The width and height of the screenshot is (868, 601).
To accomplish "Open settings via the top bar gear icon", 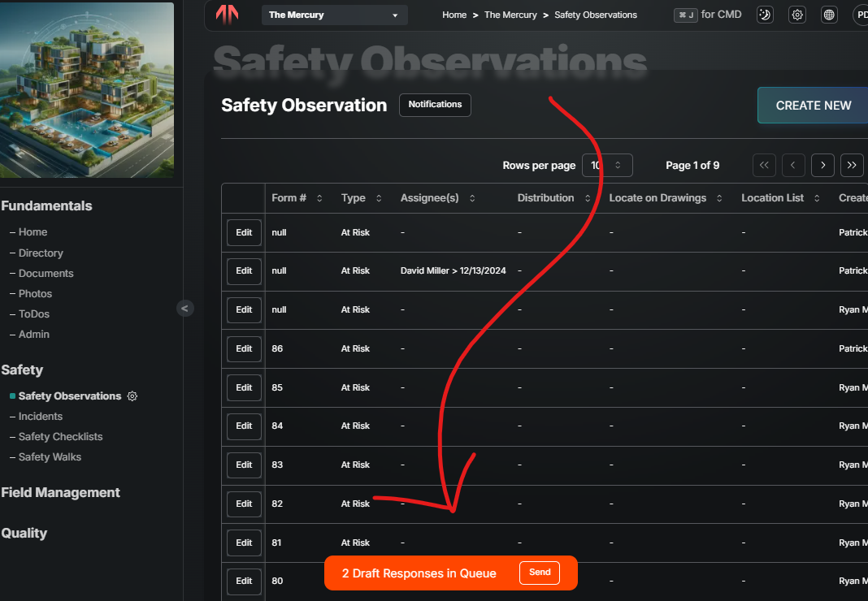I will (797, 15).
